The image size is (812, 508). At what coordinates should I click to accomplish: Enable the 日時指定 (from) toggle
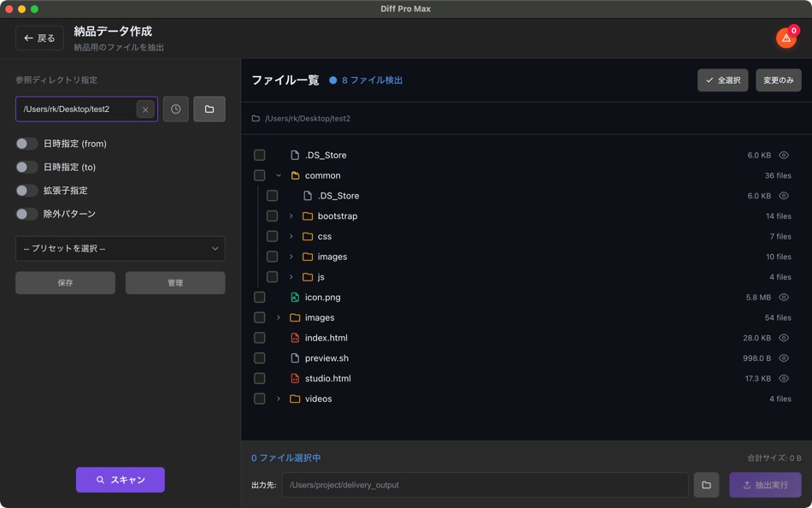(26, 144)
